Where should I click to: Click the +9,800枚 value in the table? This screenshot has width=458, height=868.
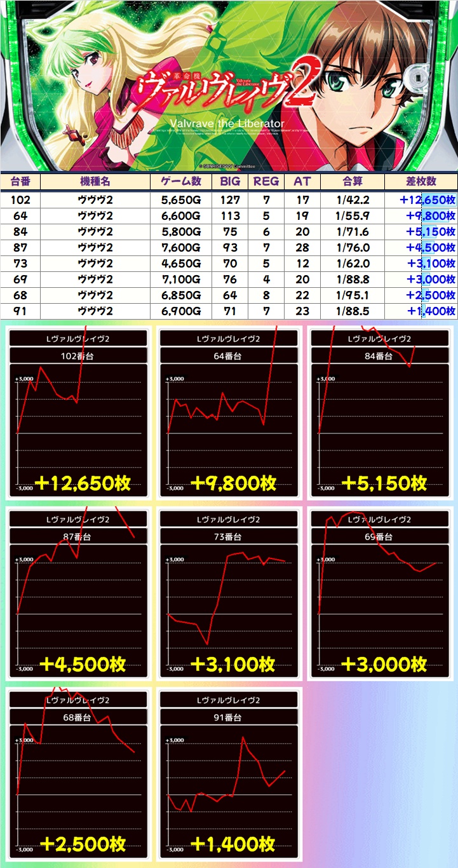pyautogui.click(x=428, y=216)
